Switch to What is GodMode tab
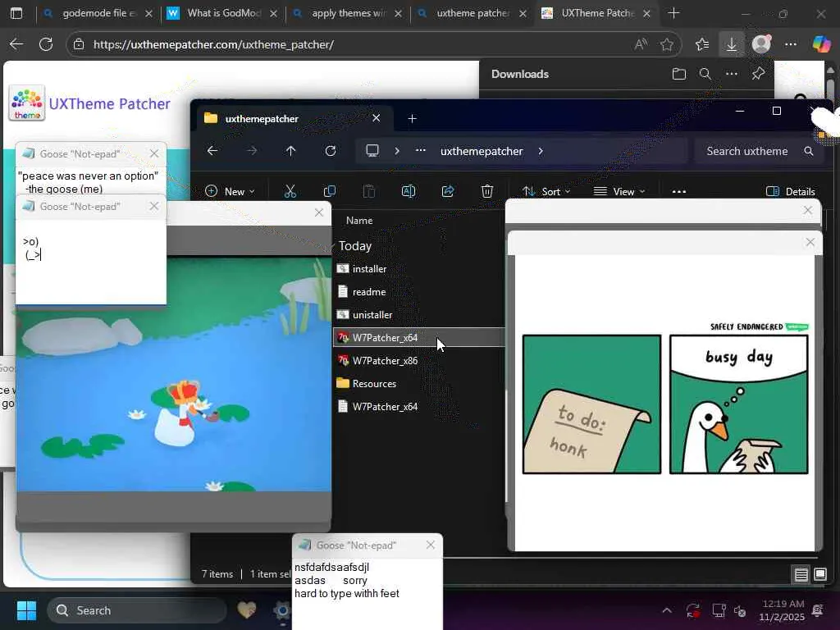Image resolution: width=840 pixels, height=630 pixels. click(223, 13)
